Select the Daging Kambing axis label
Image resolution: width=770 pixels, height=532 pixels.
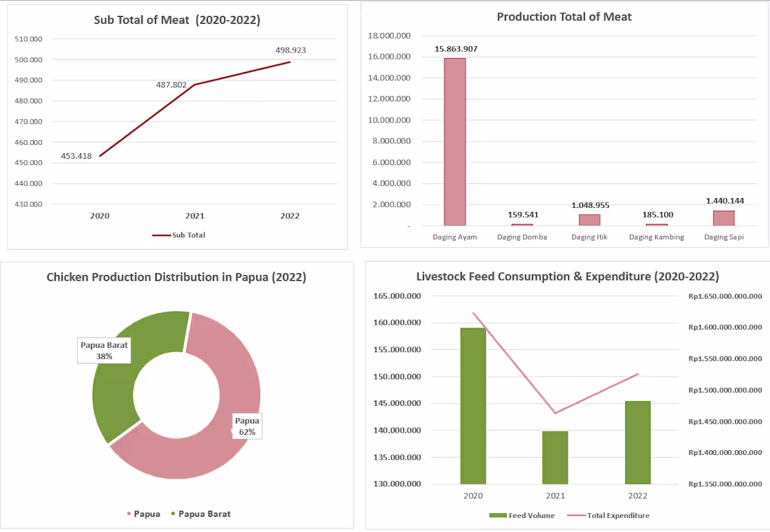point(657,237)
